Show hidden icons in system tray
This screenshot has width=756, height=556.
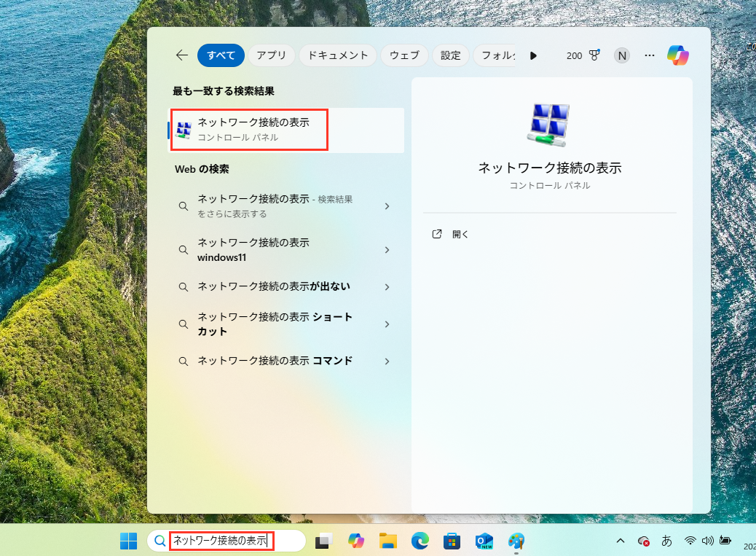tap(621, 541)
